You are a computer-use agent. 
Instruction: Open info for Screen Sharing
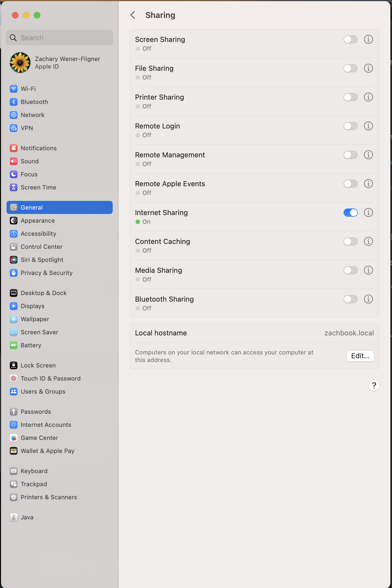tap(368, 39)
